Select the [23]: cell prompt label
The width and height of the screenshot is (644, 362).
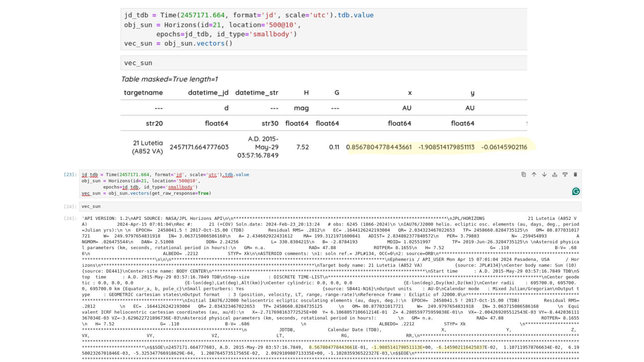70,175
